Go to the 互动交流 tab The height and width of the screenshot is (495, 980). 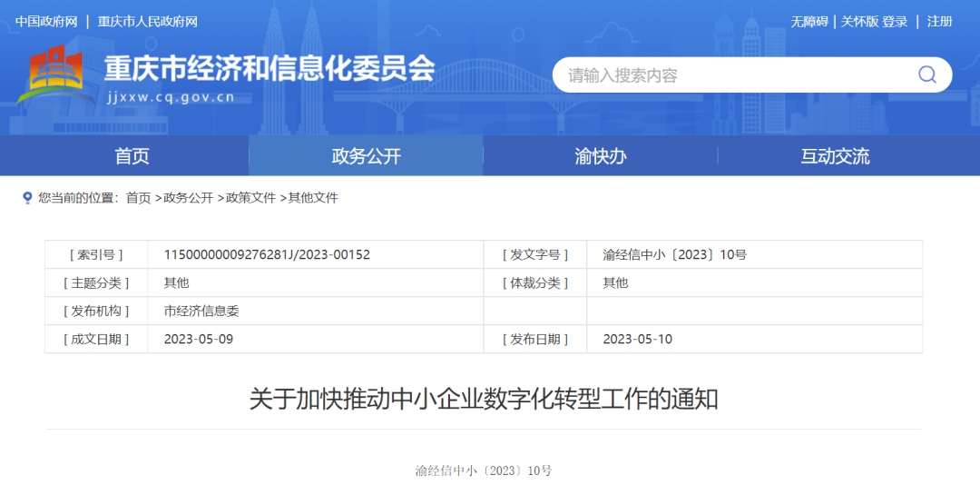[x=835, y=156]
